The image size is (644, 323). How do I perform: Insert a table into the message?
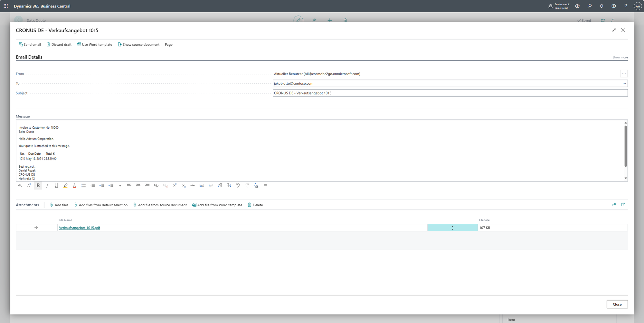[x=265, y=186]
